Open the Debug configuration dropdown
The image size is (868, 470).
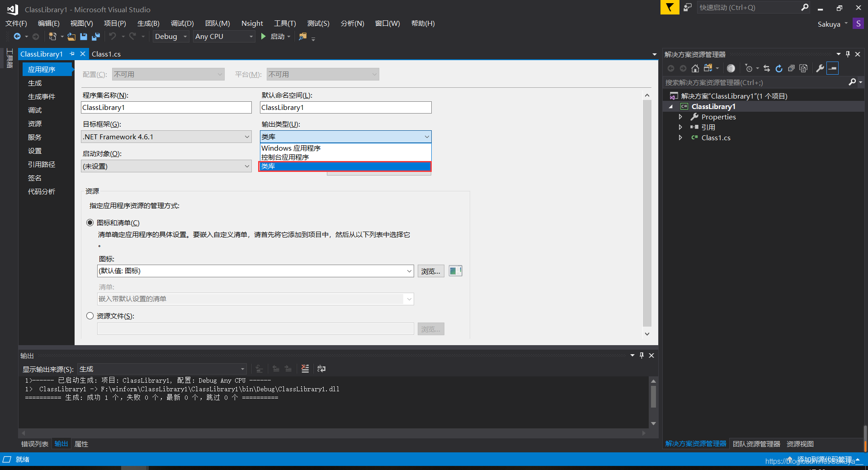point(171,37)
